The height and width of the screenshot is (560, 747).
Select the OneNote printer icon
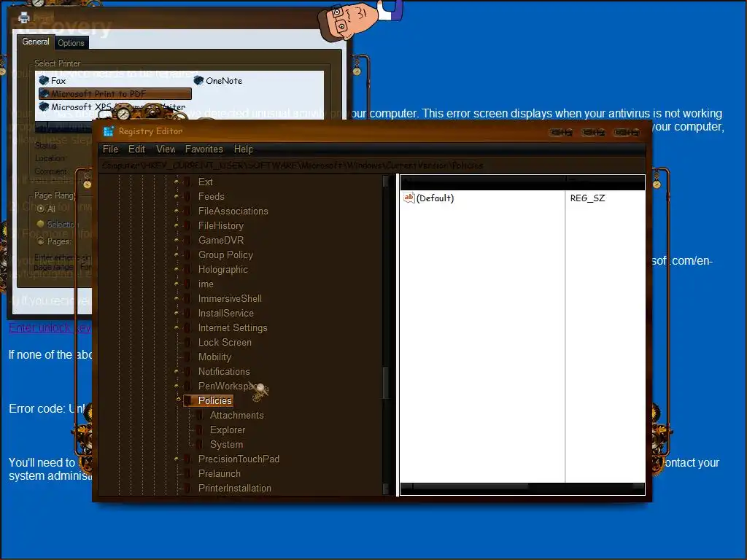coord(198,80)
